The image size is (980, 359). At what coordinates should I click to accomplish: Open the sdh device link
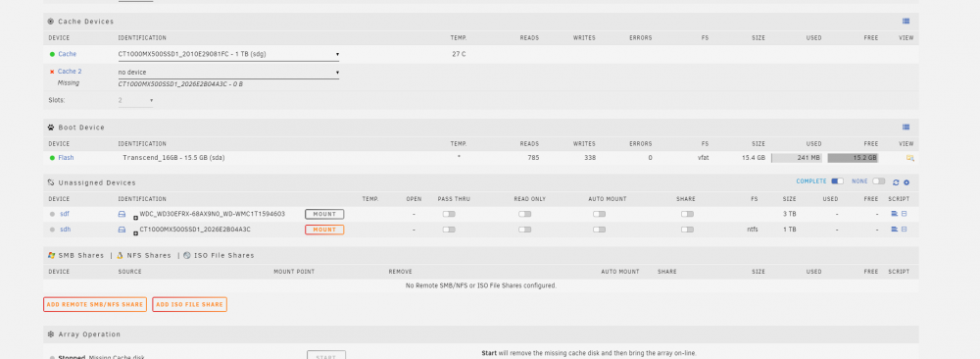tap(65, 230)
